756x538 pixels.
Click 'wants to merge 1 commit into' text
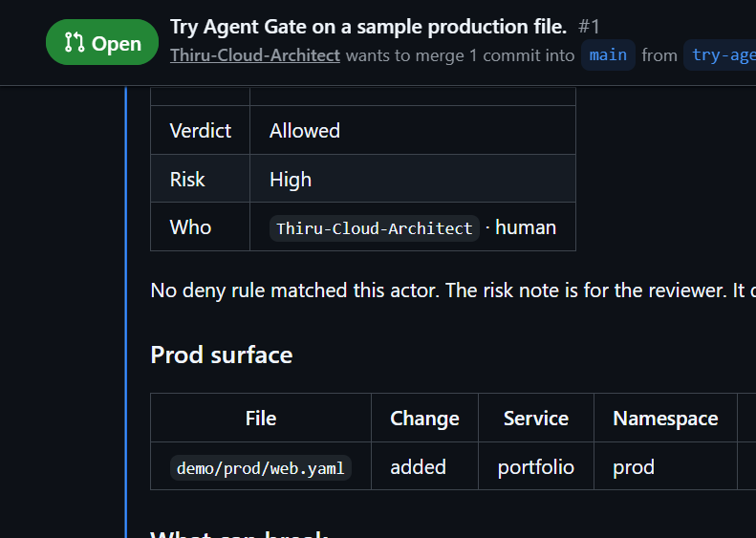(x=460, y=56)
